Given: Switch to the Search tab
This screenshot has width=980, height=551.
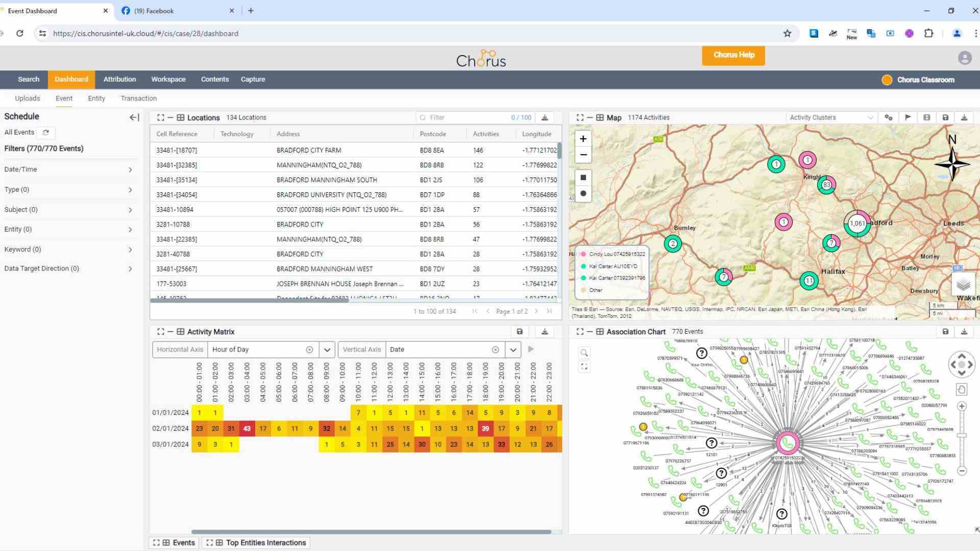Looking at the screenshot, I should point(29,80).
